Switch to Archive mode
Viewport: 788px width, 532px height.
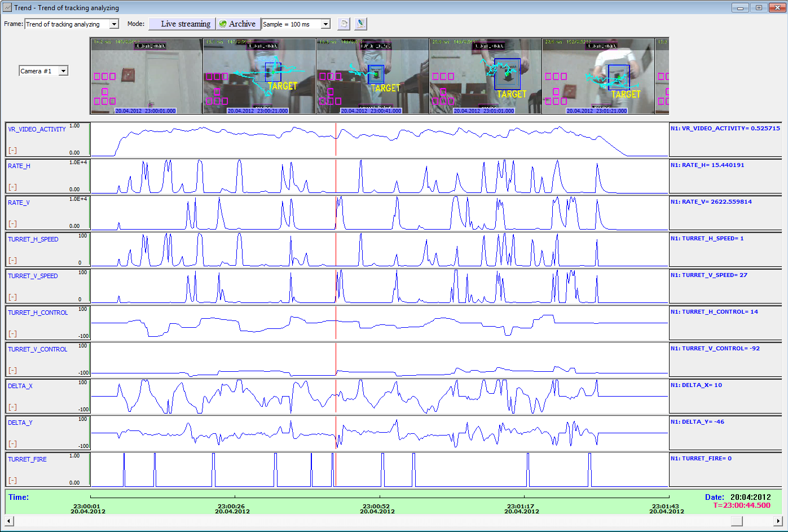(238, 24)
